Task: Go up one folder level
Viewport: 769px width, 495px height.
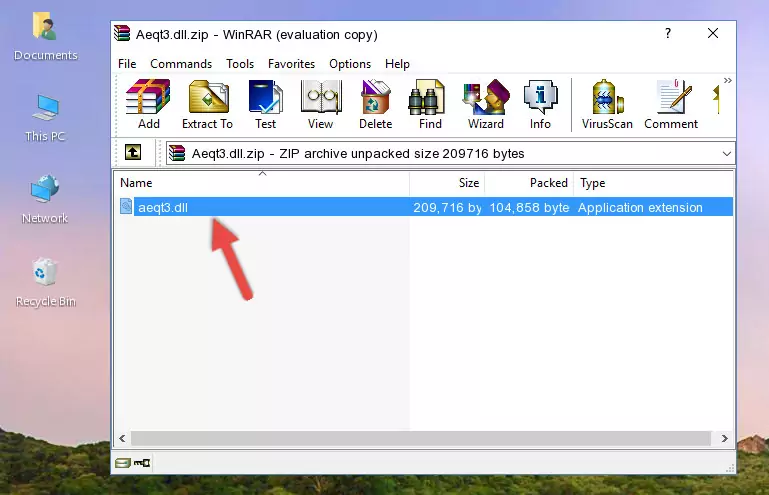Action: tap(133, 153)
